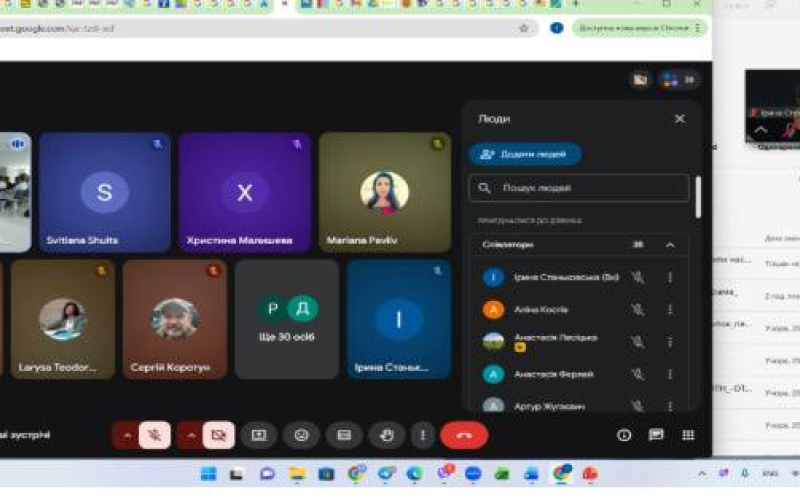
Task: Select the Сергій Коротун video tile
Action: [x=174, y=319]
